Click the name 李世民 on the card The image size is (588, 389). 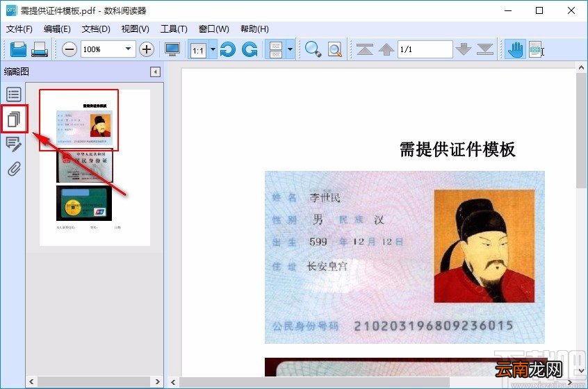[325, 197]
